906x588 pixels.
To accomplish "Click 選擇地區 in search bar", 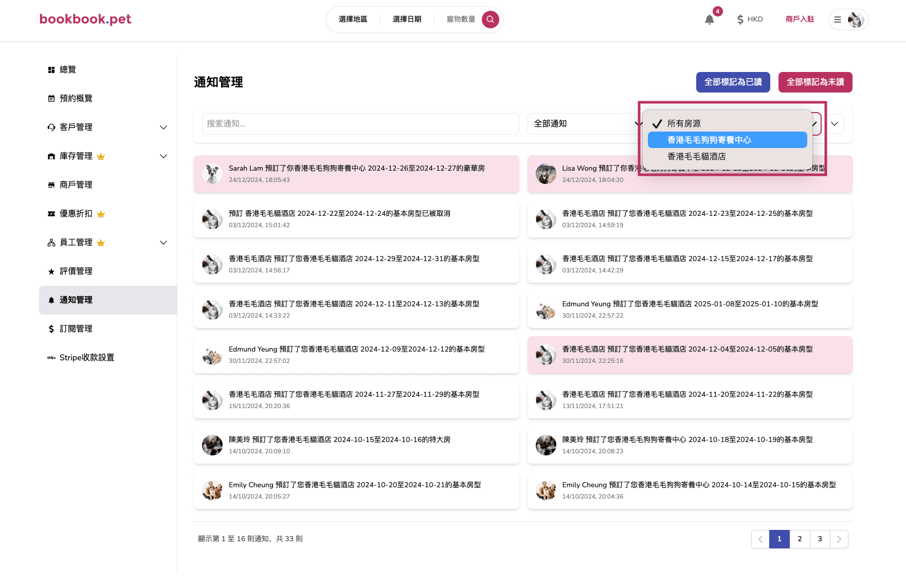I will point(353,20).
